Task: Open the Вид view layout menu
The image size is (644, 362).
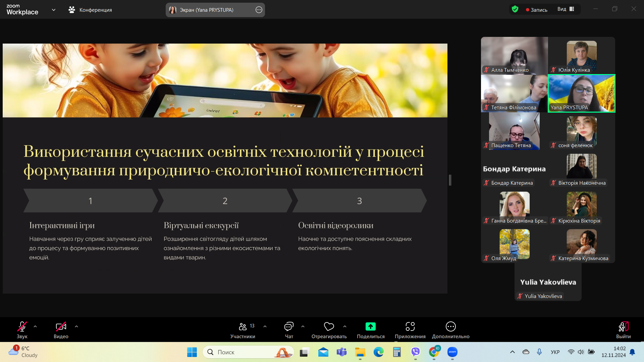Action: coord(566,9)
